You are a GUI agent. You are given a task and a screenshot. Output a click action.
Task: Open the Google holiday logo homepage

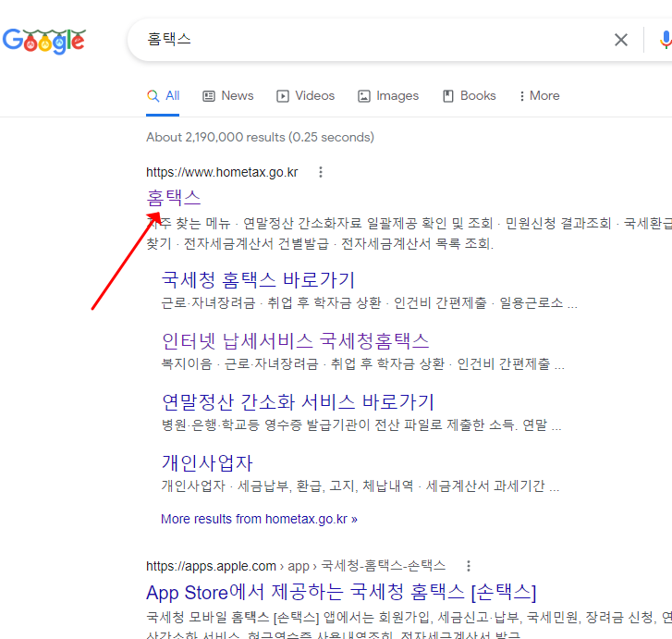[44, 42]
